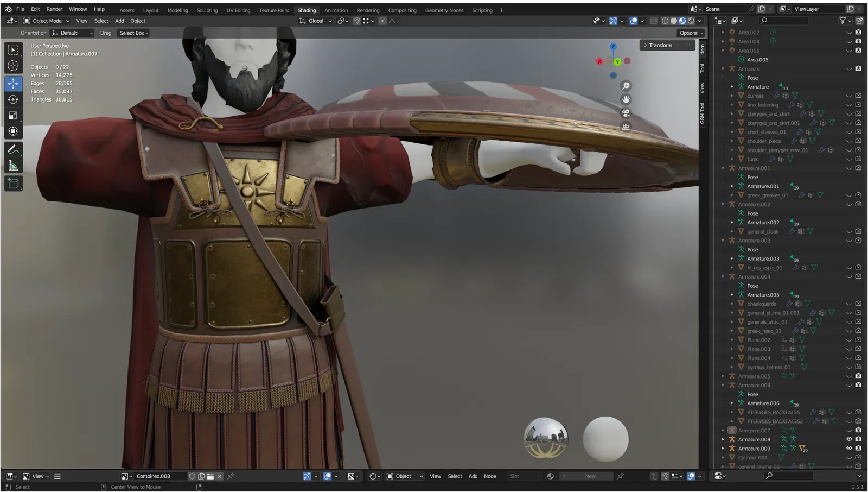Hide Armature.008 with its eye icon
The image size is (868, 492).
[x=849, y=439]
